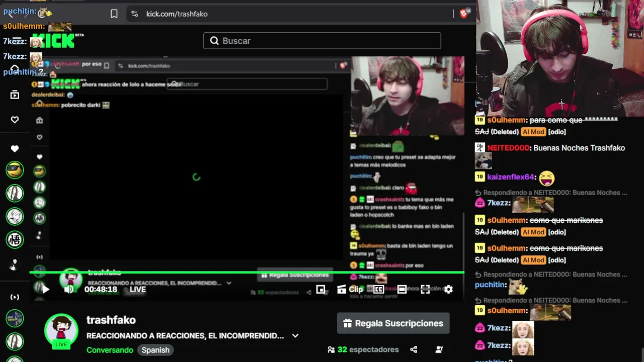The height and width of the screenshot is (362, 644).
Task: Click username kaizenflex64 in chat
Action: click(511, 177)
